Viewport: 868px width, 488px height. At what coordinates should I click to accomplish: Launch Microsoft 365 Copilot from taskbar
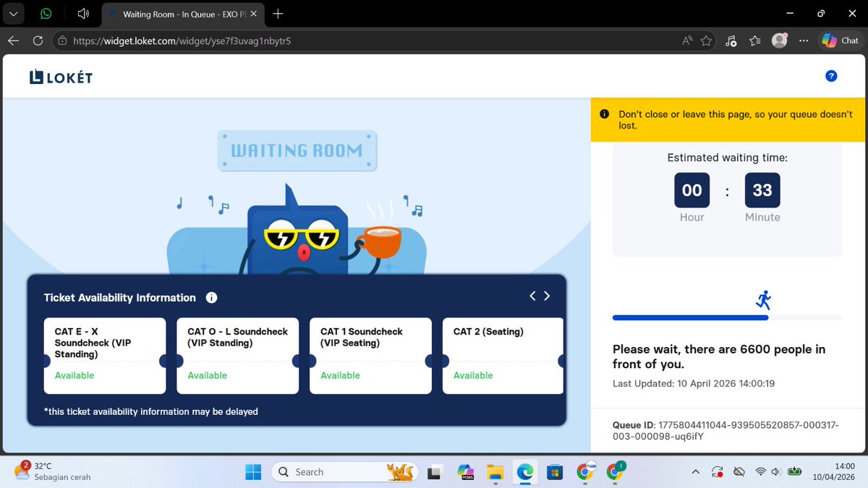pyautogui.click(x=467, y=472)
